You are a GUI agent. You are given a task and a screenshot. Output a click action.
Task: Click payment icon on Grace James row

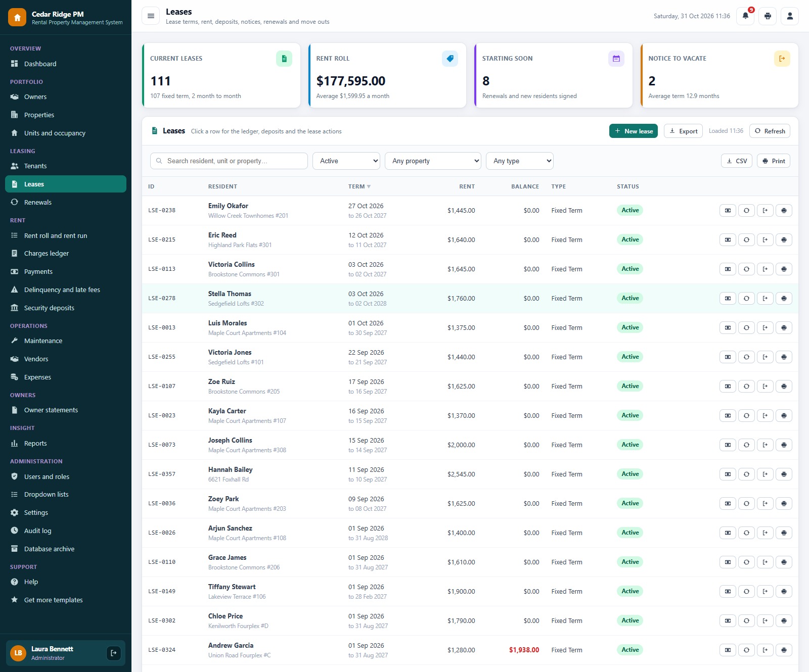coord(728,562)
